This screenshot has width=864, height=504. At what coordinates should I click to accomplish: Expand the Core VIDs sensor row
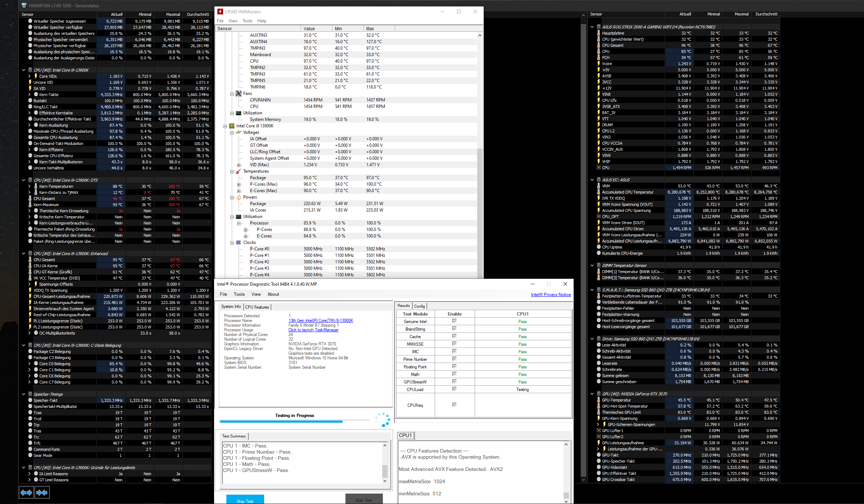30,76
